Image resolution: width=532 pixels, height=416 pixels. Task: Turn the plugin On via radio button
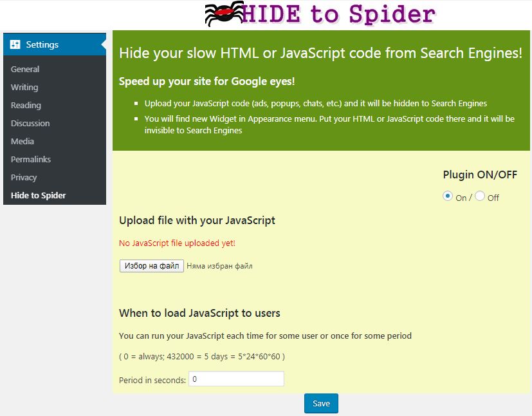click(x=448, y=196)
